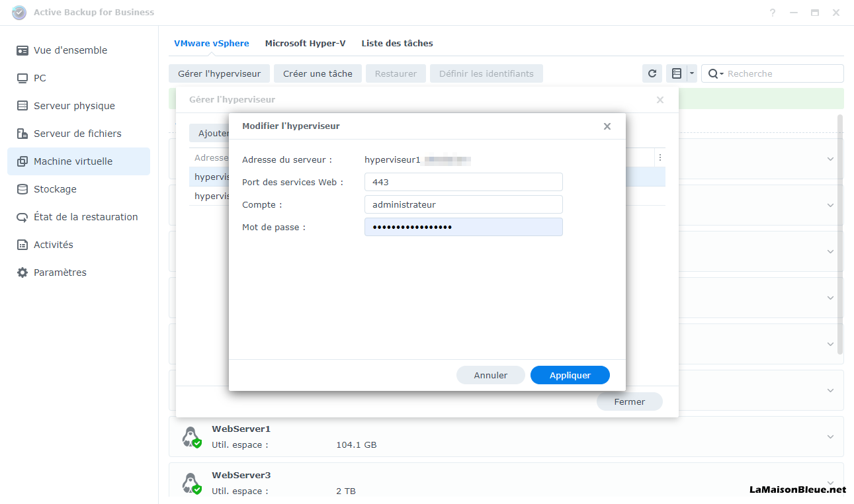Click the Compte input field
Viewport: 854px width, 504px height.
click(464, 204)
